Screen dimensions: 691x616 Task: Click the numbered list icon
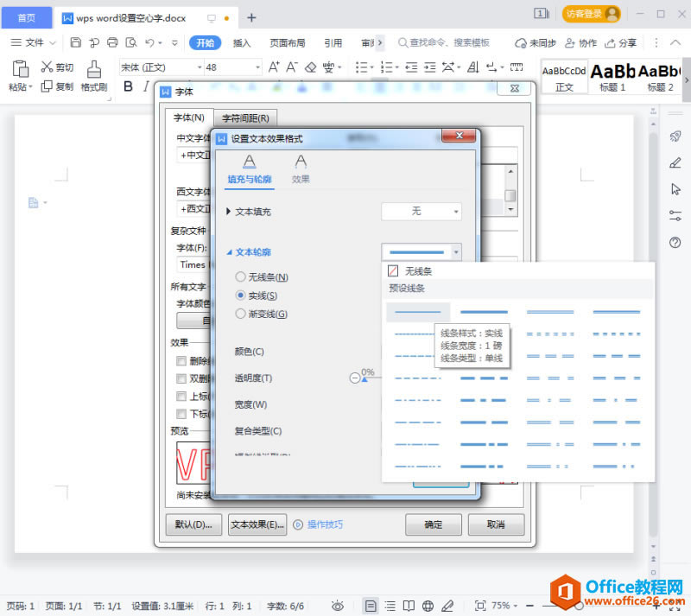coord(387,67)
